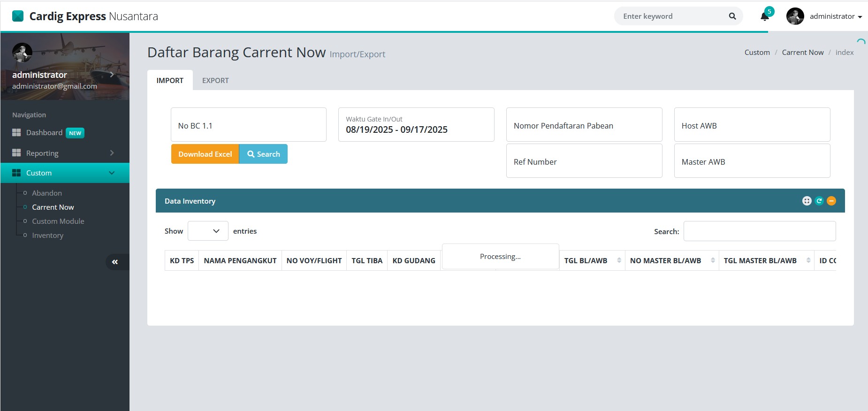
Task: Click the blue Search button
Action: tap(263, 154)
